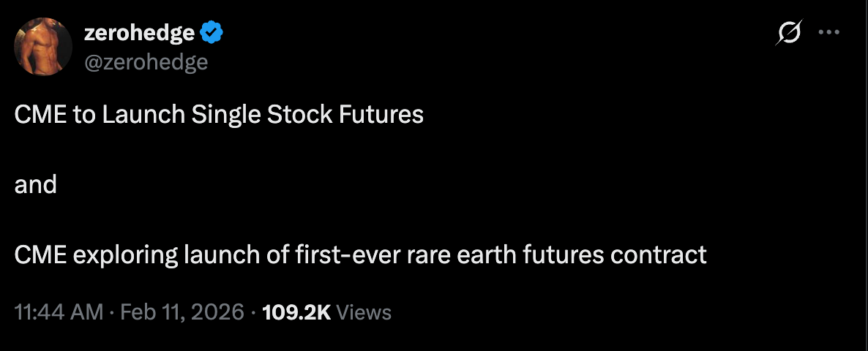Open the @zerohedge handle link
Screen dimensions: 868x351
click(146, 62)
